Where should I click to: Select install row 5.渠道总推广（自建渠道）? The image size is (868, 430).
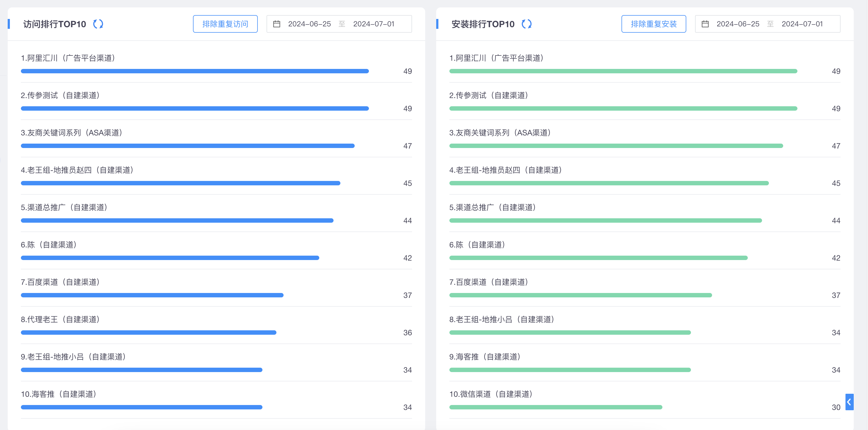(x=645, y=214)
